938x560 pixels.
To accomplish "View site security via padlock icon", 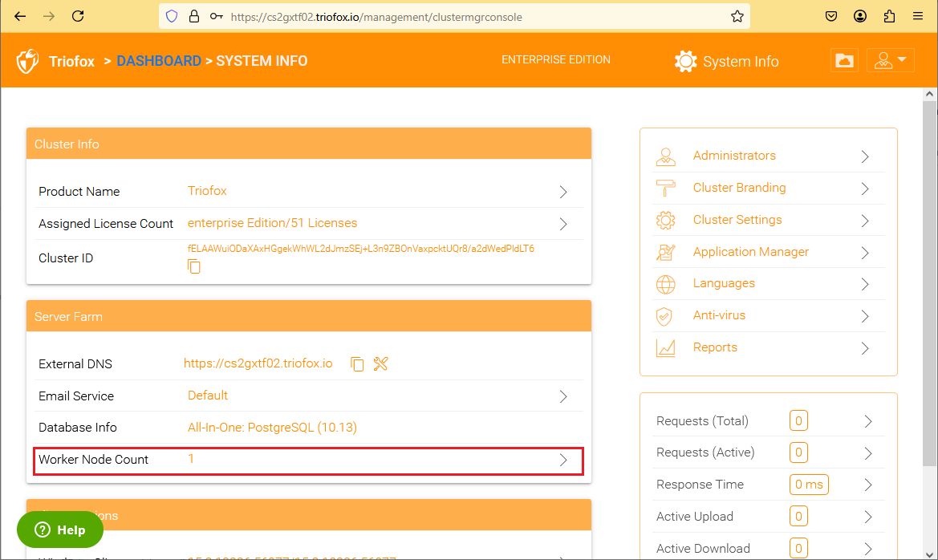I will [x=194, y=16].
